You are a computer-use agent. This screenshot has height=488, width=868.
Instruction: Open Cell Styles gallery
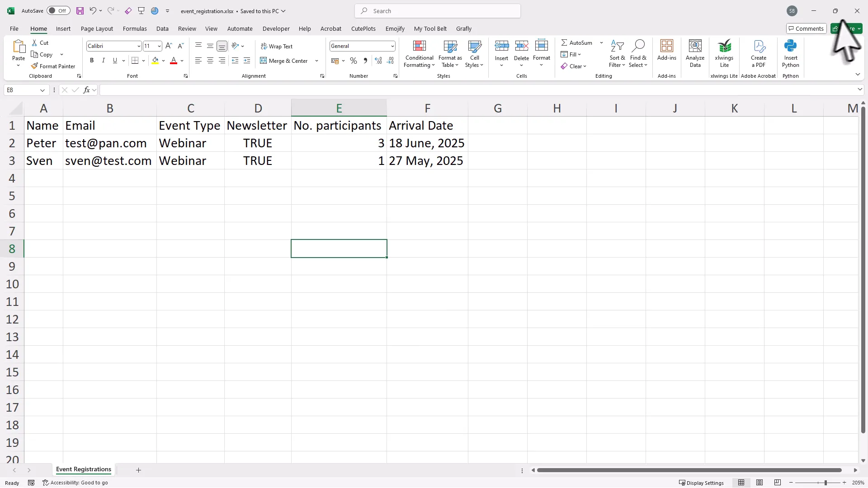(x=474, y=53)
